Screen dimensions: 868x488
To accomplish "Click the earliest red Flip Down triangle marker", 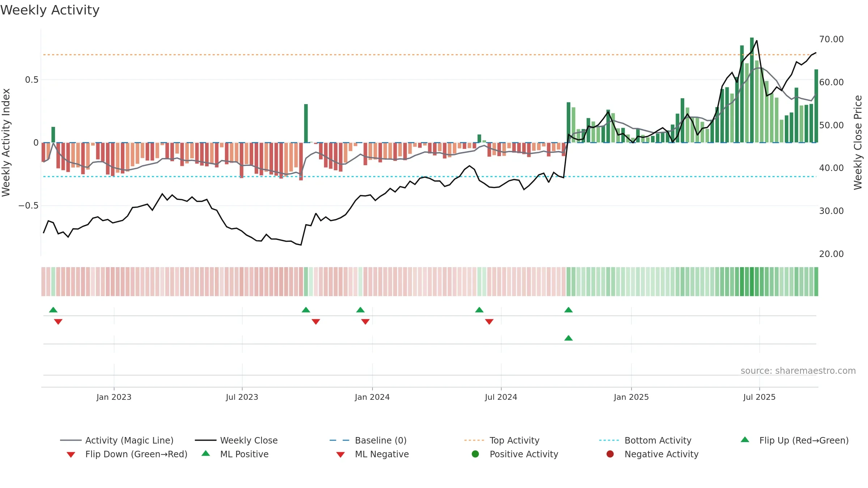I will [58, 322].
